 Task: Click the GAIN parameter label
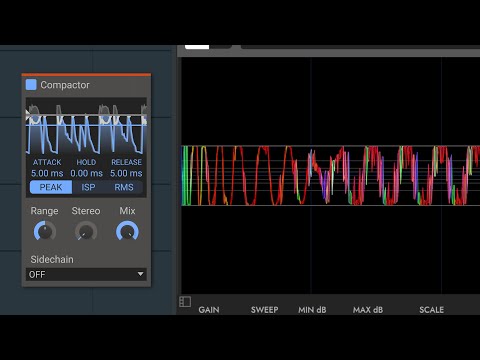pyautogui.click(x=209, y=310)
